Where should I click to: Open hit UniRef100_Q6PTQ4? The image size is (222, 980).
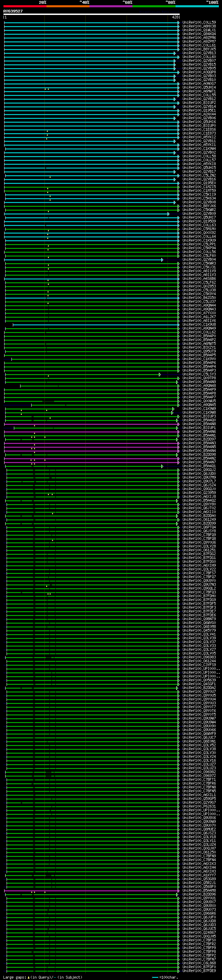tap(199, 527)
